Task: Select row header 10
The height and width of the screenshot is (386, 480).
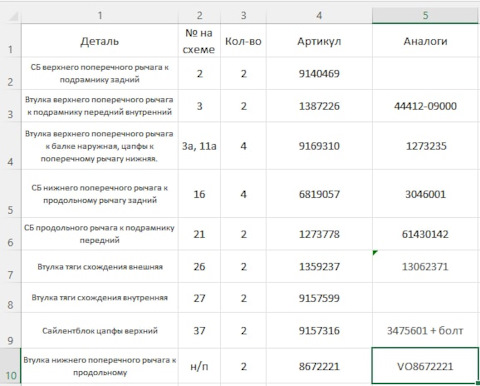Action: point(11,366)
